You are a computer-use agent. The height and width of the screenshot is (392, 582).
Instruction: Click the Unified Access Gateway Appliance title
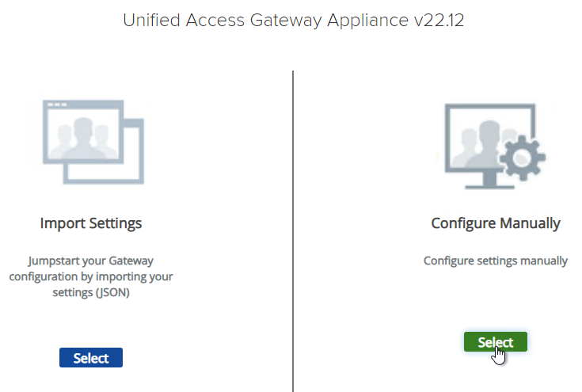pos(293,21)
